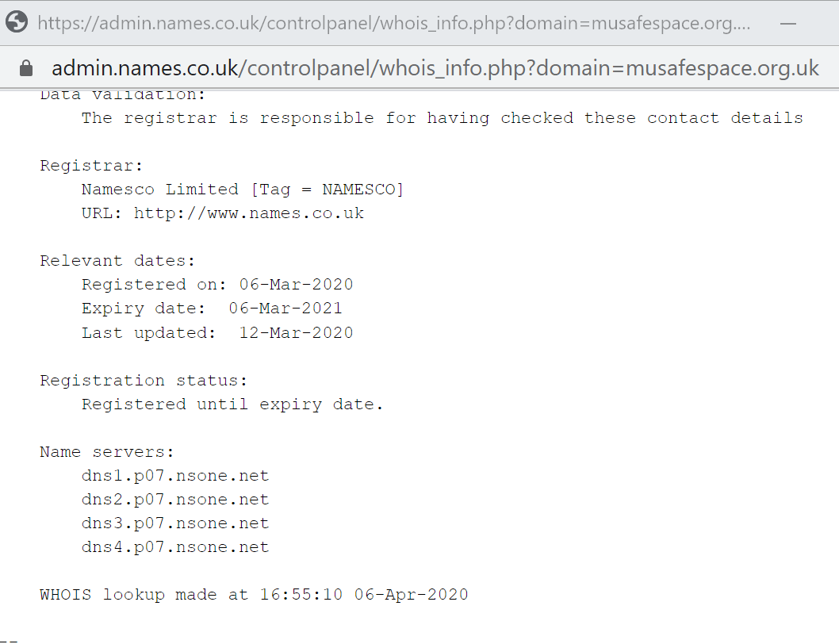Click the window title URL text
839x644 pixels.
point(394,24)
